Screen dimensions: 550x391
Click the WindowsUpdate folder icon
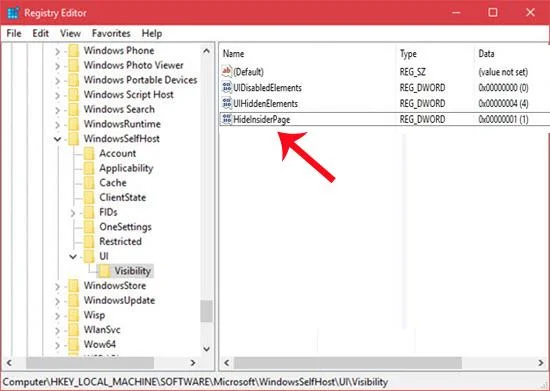(x=74, y=301)
